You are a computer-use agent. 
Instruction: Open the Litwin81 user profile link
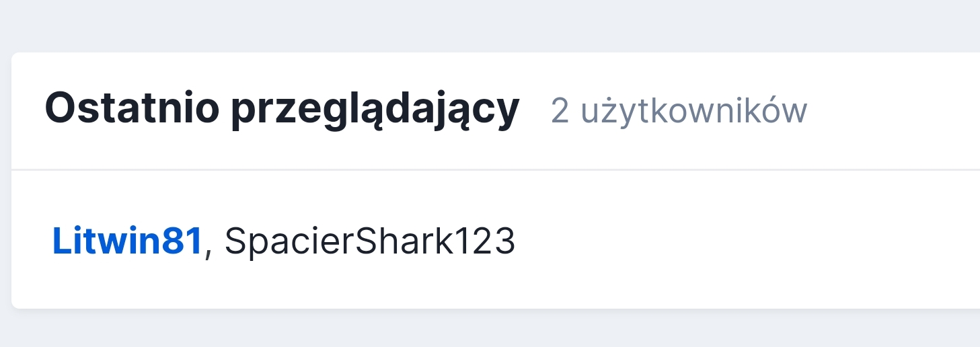coord(128,241)
